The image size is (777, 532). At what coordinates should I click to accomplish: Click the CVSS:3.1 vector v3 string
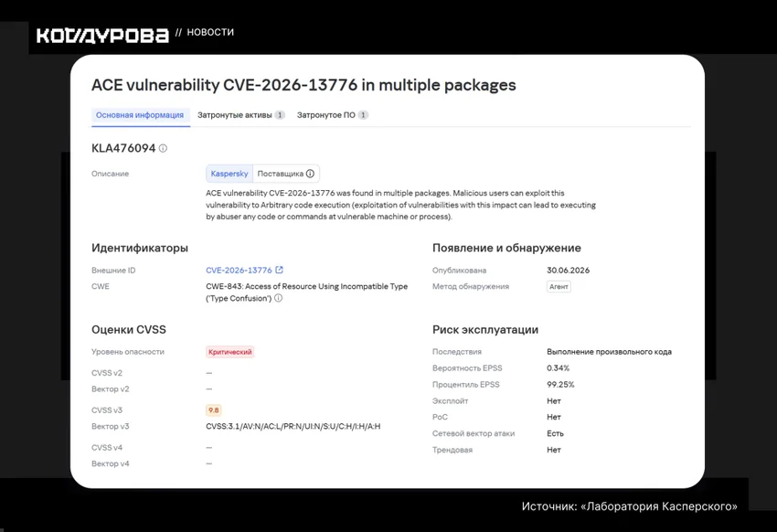[293, 426]
